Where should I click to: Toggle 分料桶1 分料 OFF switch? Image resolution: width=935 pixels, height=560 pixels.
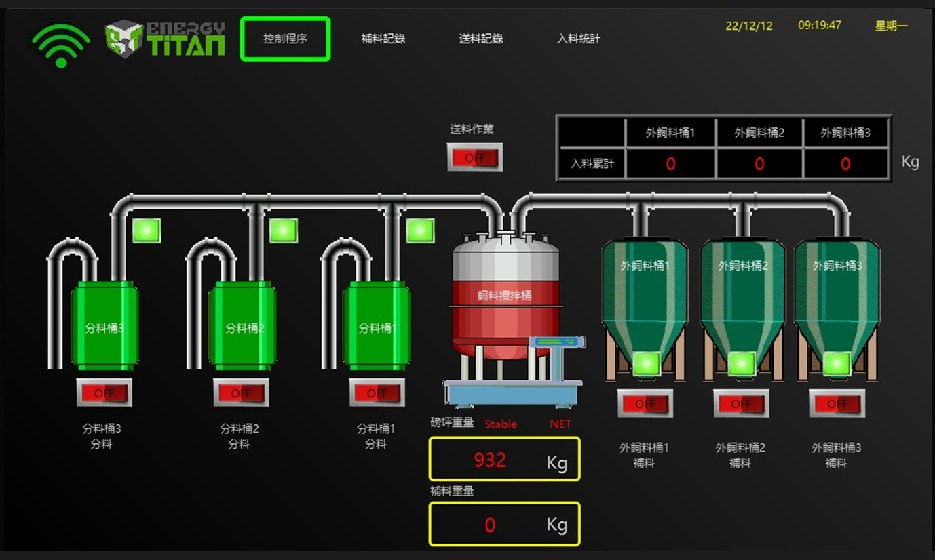coord(377,393)
